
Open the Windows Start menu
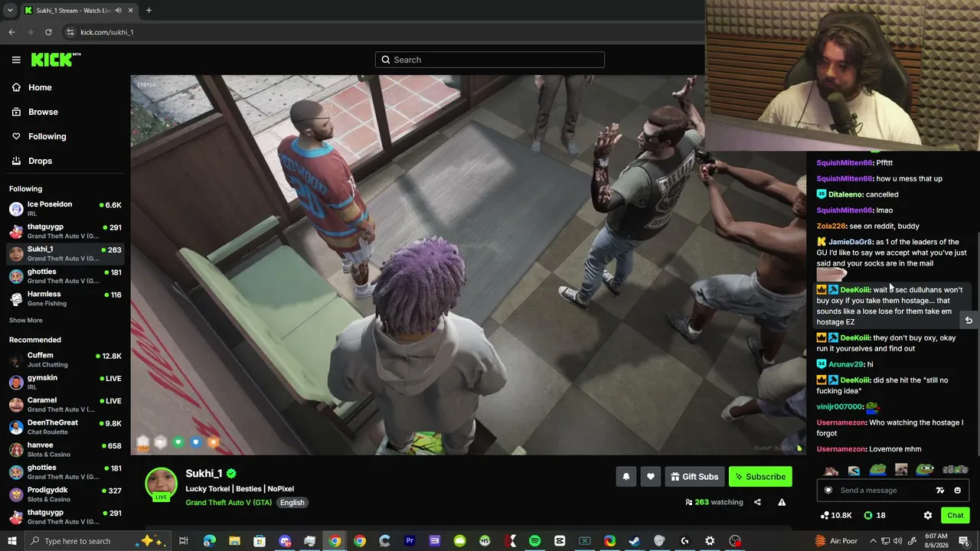pyautogui.click(x=12, y=541)
